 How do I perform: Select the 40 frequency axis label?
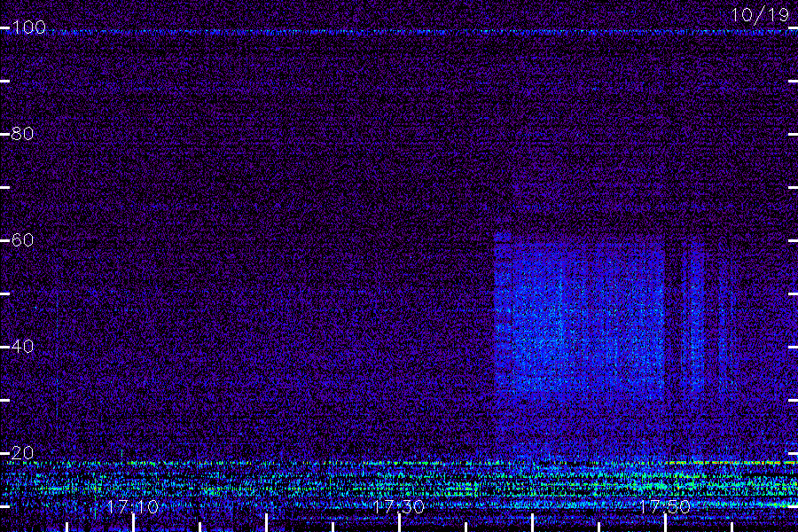click(x=22, y=346)
